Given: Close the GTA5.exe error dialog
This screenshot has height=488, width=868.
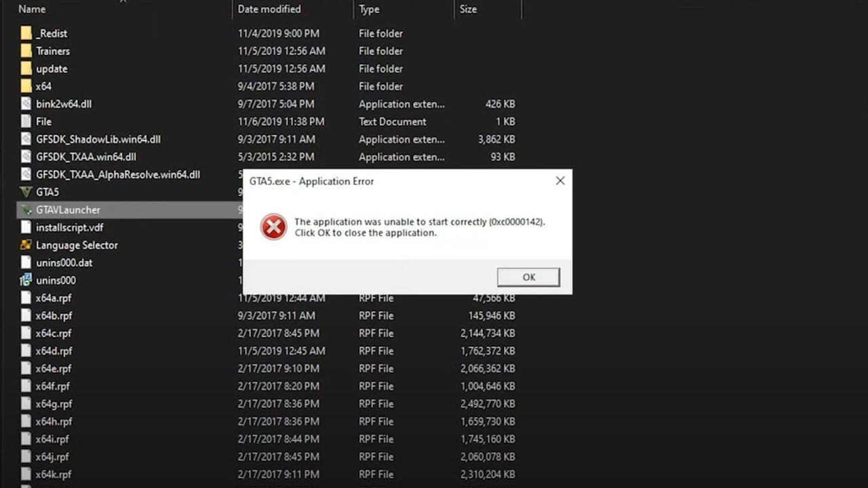Looking at the screenshot, I should 560,181.
